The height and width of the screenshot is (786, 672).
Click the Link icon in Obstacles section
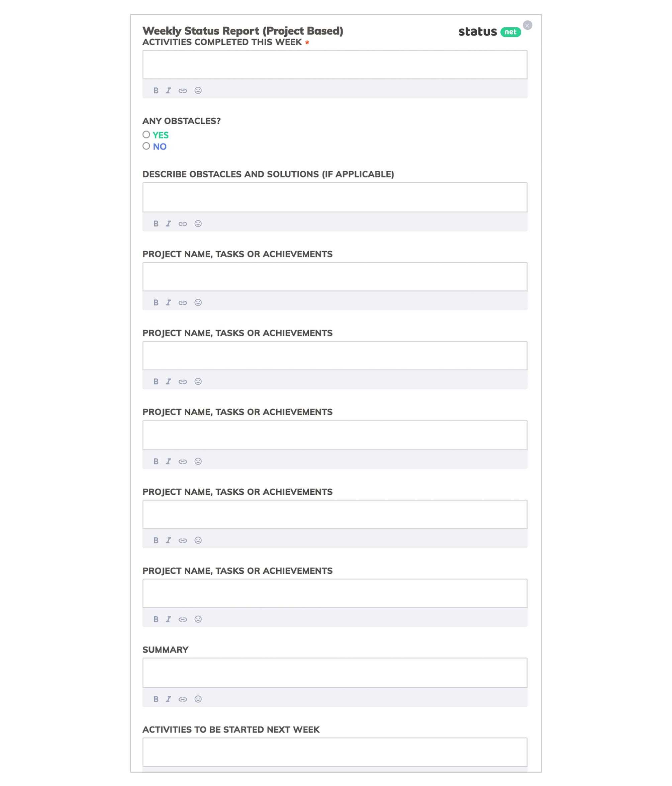[183, 223]
